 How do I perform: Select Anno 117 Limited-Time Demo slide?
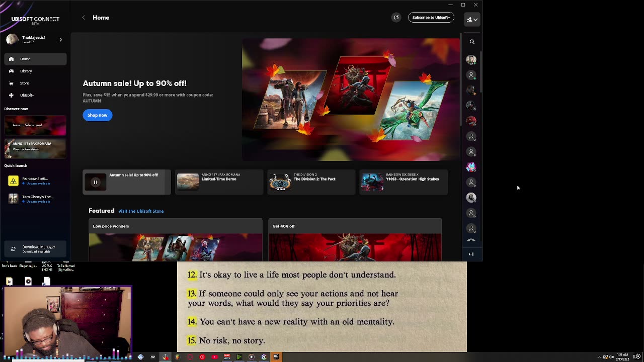pos(219,182)
